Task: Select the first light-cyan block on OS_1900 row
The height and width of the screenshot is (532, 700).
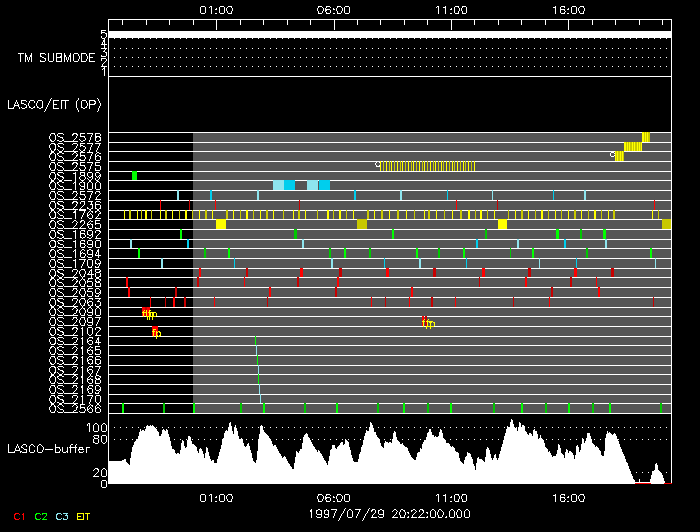Action: tap(278, 185)
